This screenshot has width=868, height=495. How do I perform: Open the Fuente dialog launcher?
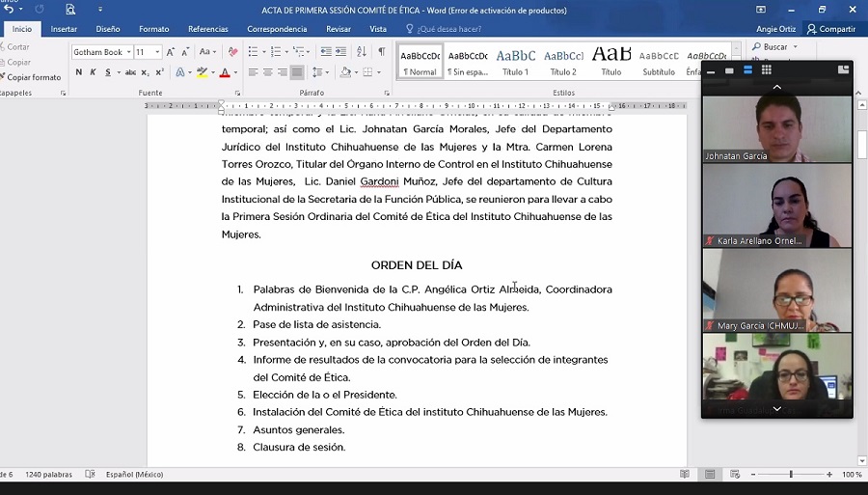(238, 93)
